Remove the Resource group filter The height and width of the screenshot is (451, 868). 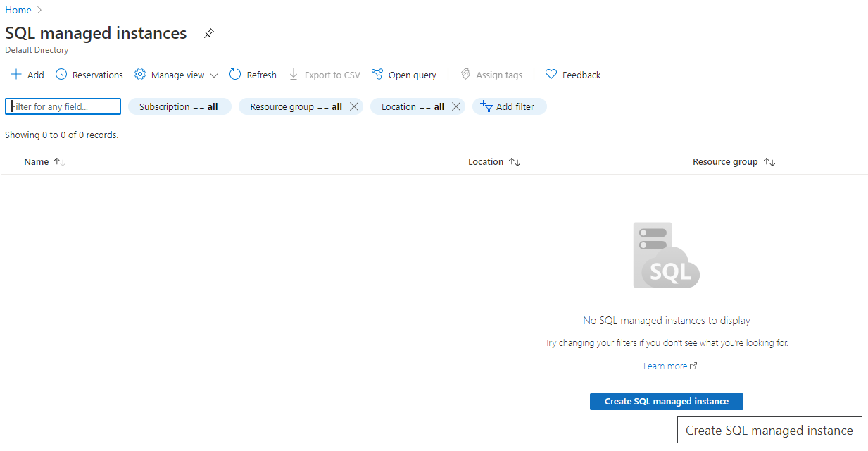(354, 106)
